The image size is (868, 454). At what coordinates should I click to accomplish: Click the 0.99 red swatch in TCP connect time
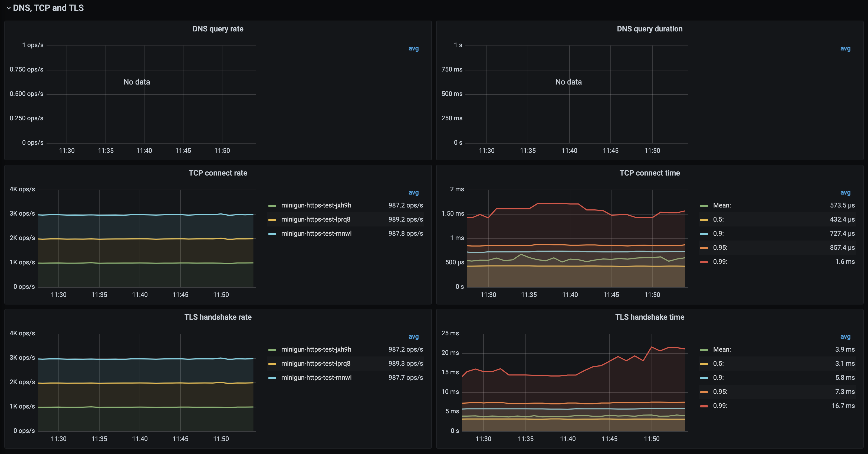point(704,262)
